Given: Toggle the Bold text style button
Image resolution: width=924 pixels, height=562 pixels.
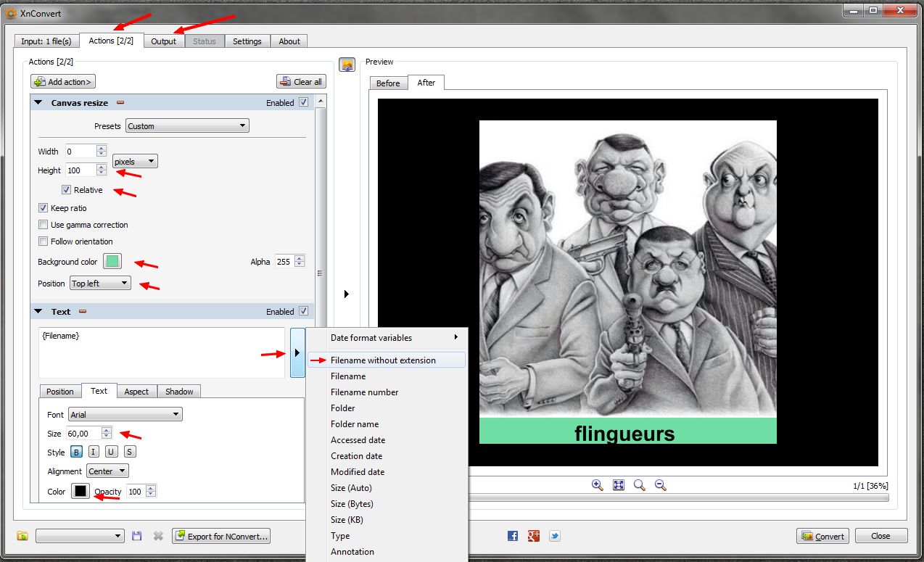Looking at the screenshot, I should click(x=76, y=452).
